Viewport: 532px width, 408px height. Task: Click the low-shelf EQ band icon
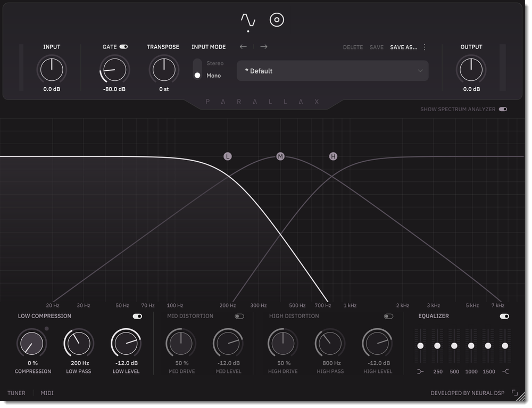point(420,371)
